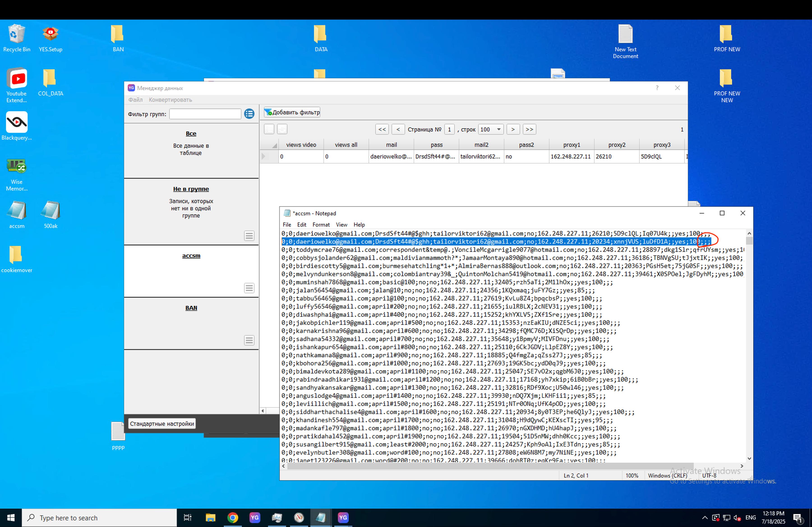The image size is (812, 527).
Task: Open File Explorer from the taskbar
Action: tap(210, 518)
